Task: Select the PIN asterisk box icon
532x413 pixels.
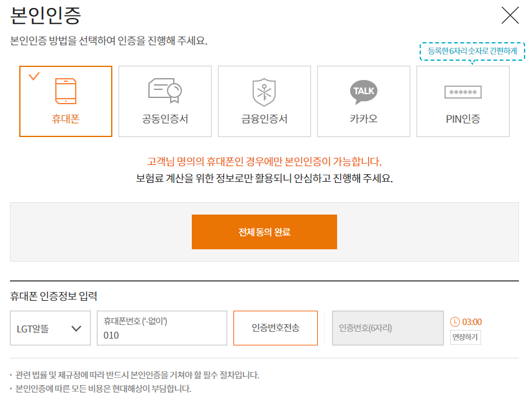Action: click(x=462, y=92)
